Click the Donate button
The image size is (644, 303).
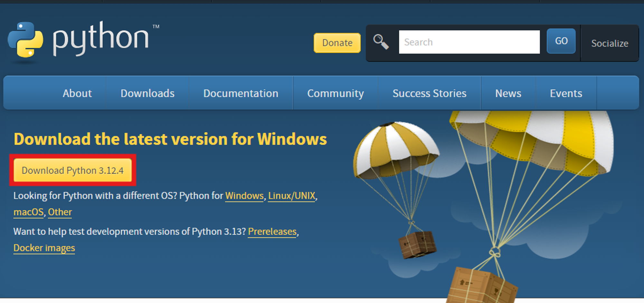pos(337,43)
